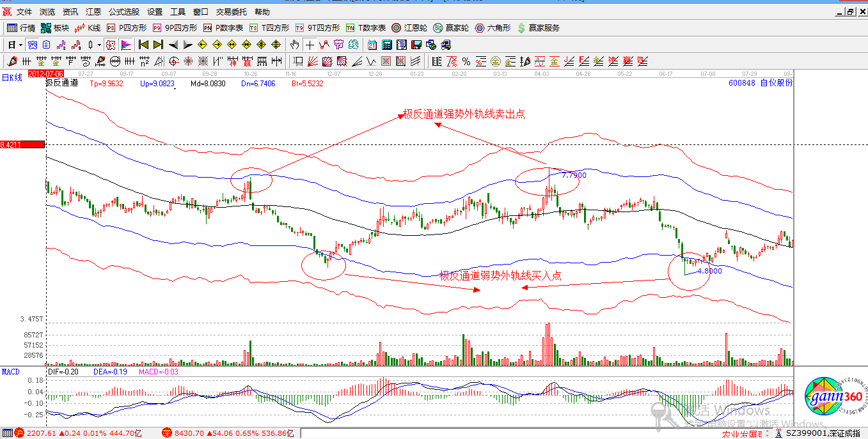
Task: Open the 赢家轮 wheel tool
Action: coord(448,28)
